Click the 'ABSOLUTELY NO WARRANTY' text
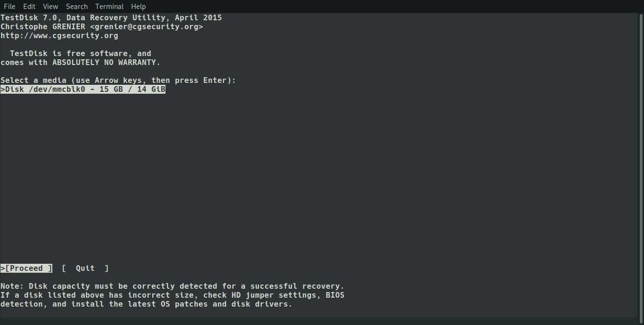The width and height of the screenshot is (644, 325). pyautogui.click(x=106, y=63)
